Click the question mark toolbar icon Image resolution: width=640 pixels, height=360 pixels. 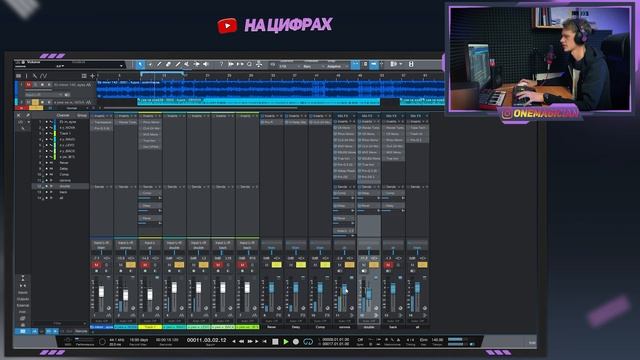[x=221, y=64]
